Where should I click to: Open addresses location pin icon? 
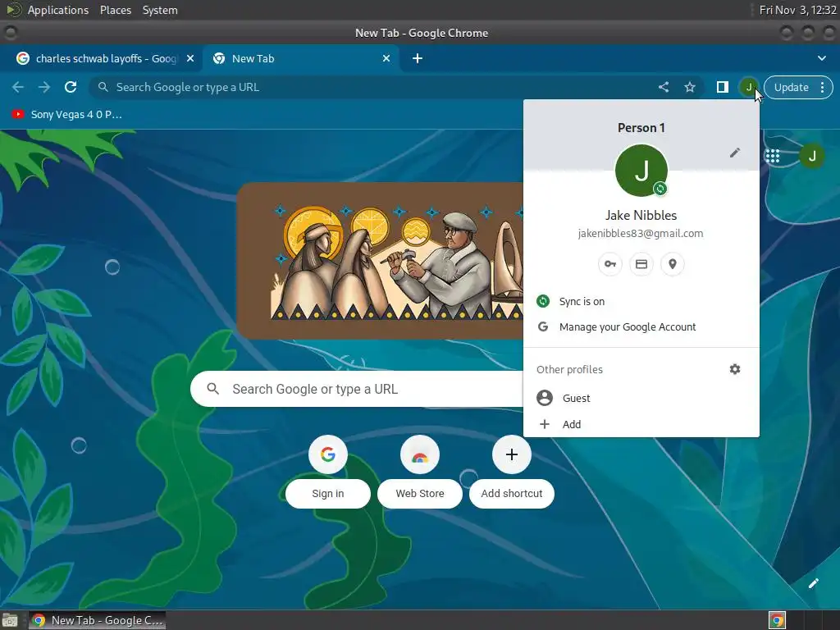point(673,264)
